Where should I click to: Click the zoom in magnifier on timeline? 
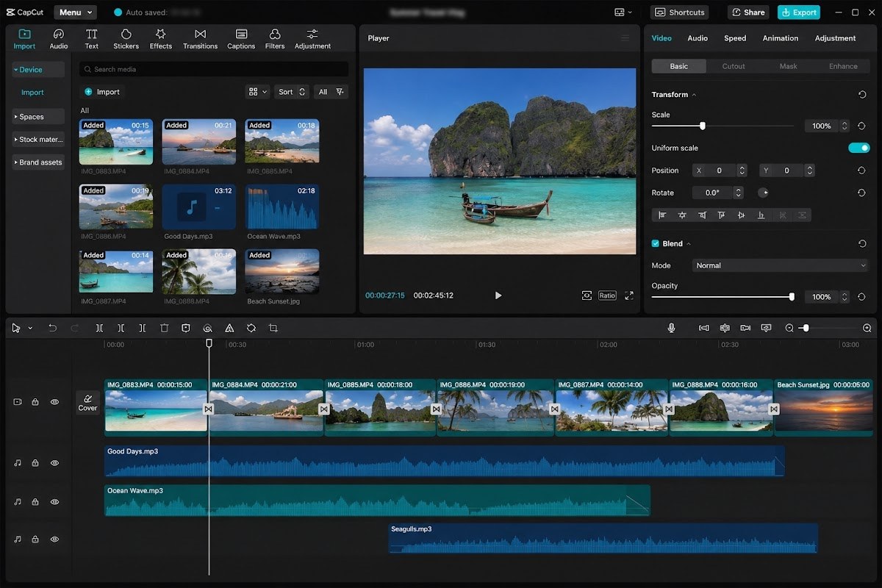pyautogui.click(x=867, y=328)
